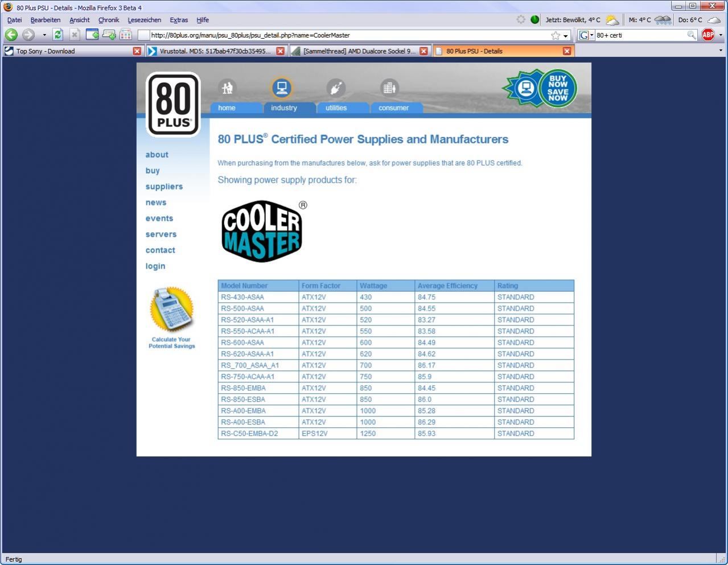Open the Datei menu
Image resolution: width=728 pixels, height=565 pixels.
pos(14,20)
